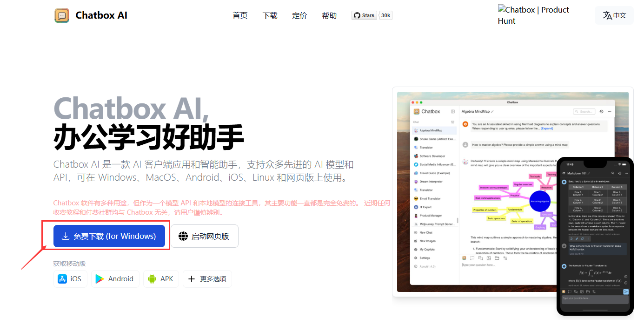This screenshot has height=332, width=644.
Task: Click sliders settings icon above desktop input
Action: 505,258
